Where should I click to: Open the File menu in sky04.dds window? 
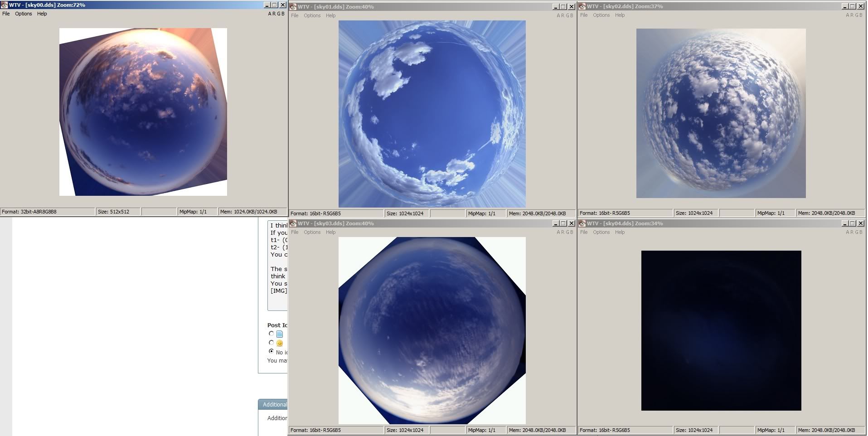[584, 232]
